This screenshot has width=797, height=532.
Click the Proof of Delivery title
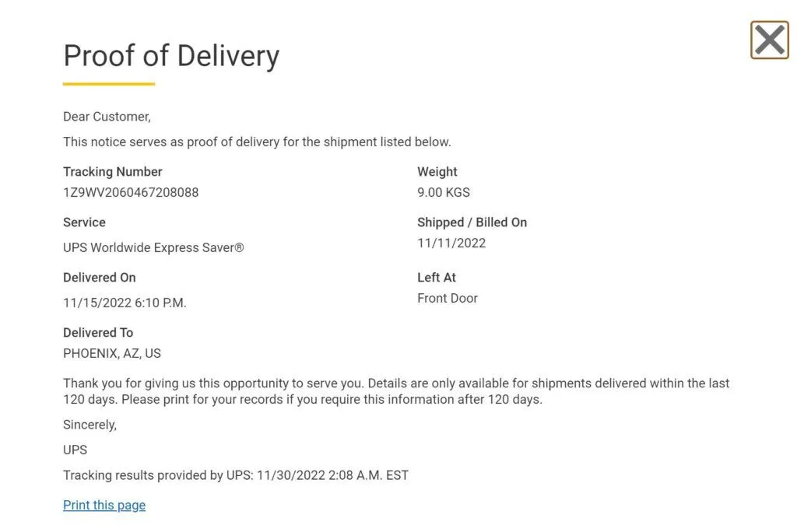click(171, 55)
